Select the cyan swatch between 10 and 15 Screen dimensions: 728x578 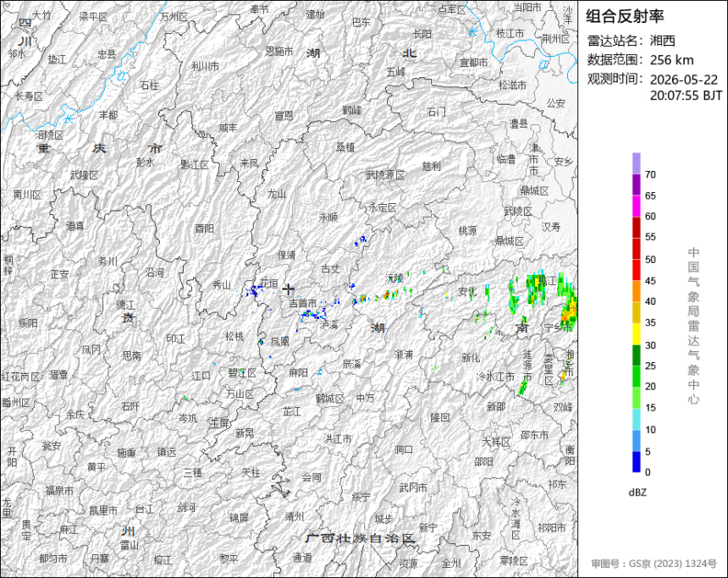click(636, 419)
